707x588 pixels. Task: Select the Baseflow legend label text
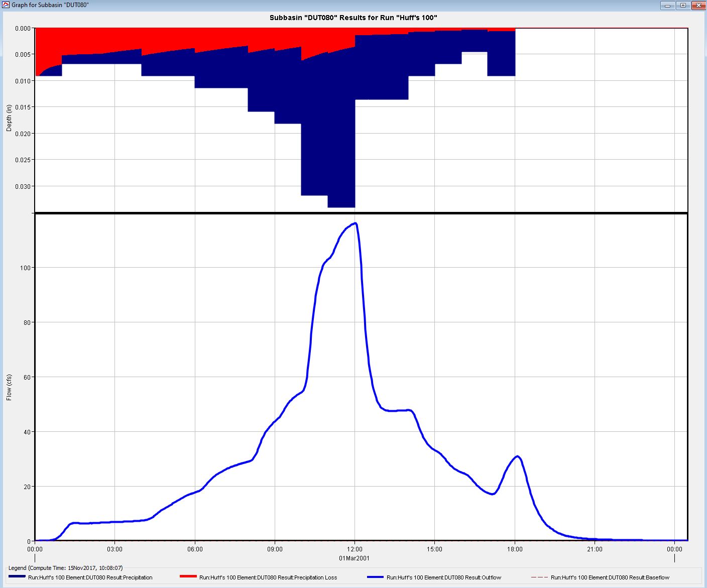point(610,577)
